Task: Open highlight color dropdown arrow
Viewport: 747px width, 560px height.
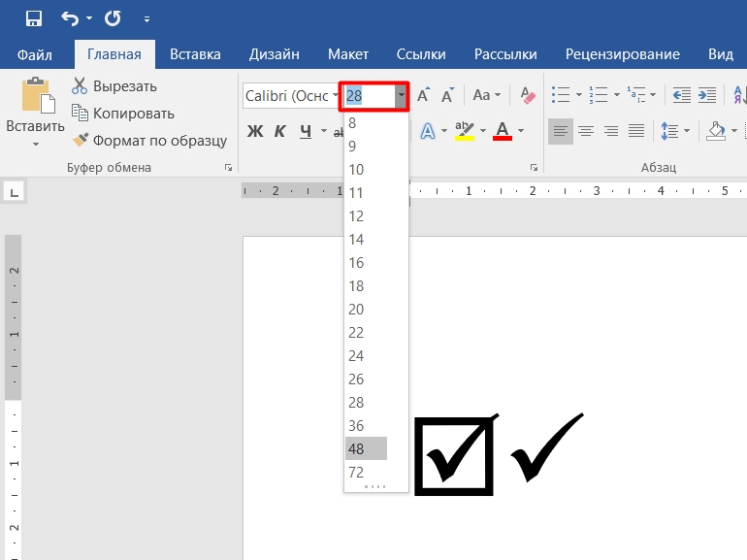Action: pyautogui.click(x=482, y=131)
